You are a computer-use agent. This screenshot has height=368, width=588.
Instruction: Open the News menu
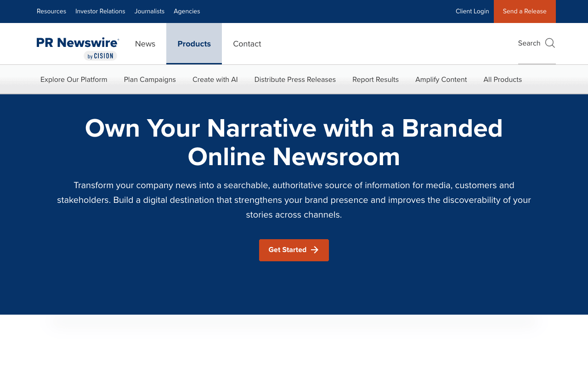point(145,44)
